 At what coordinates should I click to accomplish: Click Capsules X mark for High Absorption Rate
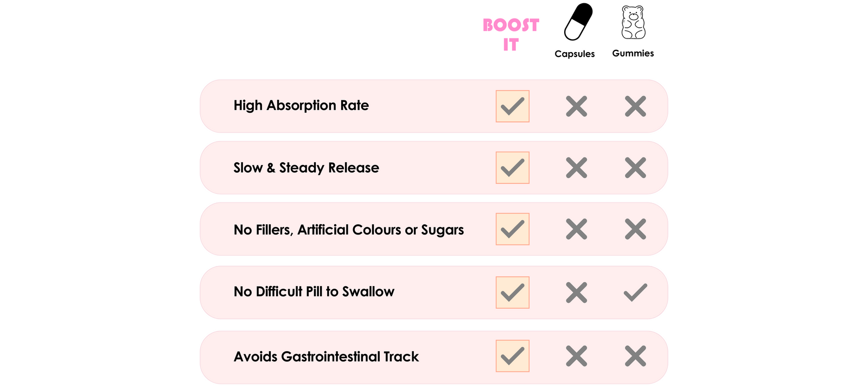click(576, 106)
